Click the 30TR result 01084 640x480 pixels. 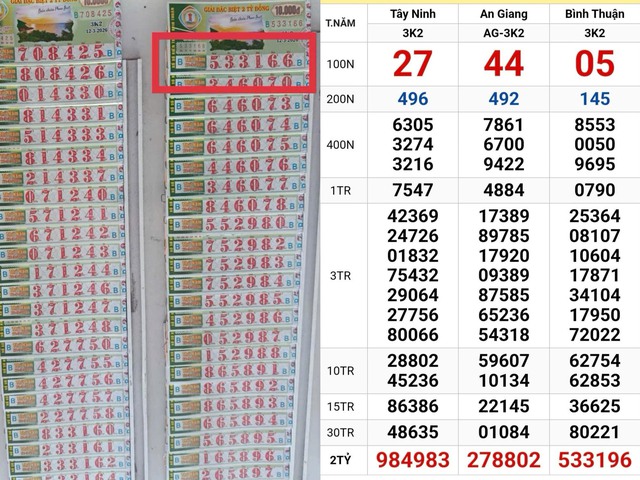(x=504, y=433)
